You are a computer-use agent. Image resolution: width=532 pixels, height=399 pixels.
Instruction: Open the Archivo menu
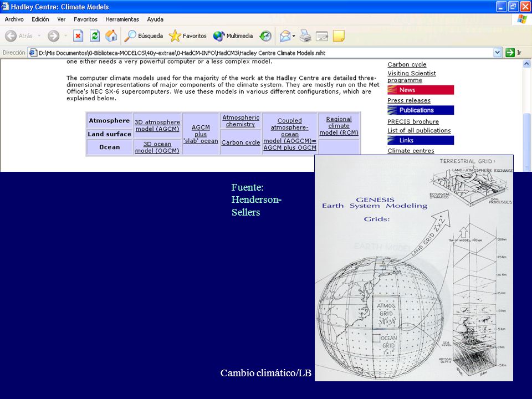(x=14, y=19)
